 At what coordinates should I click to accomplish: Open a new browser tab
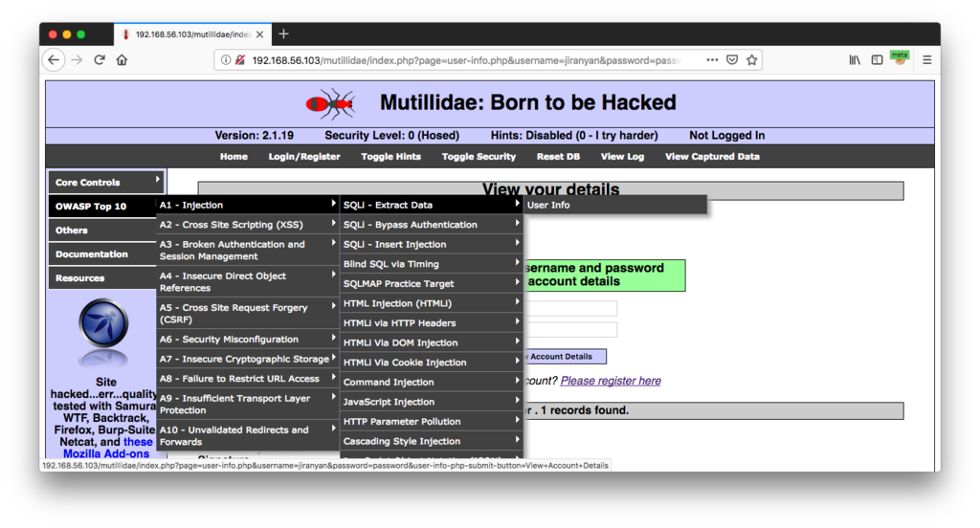point(283,33)
